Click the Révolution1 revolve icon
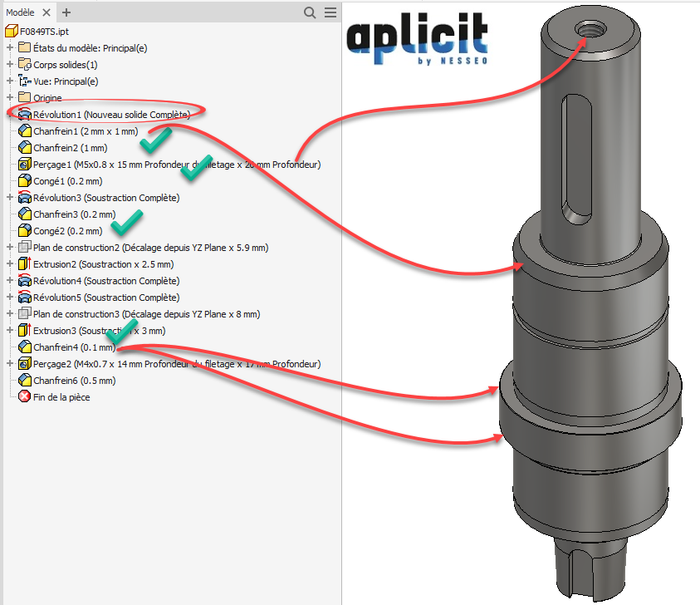This screenshot has height=605, width=700. tap(25, 114)
